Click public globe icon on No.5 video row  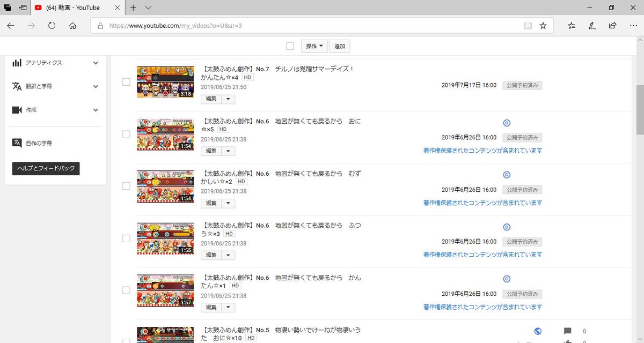pos(538,331)
